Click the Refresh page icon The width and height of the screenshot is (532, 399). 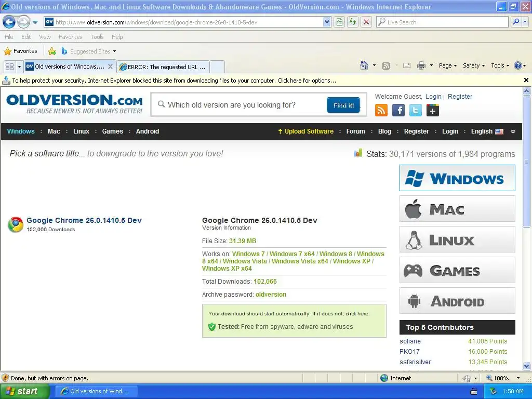353,22
